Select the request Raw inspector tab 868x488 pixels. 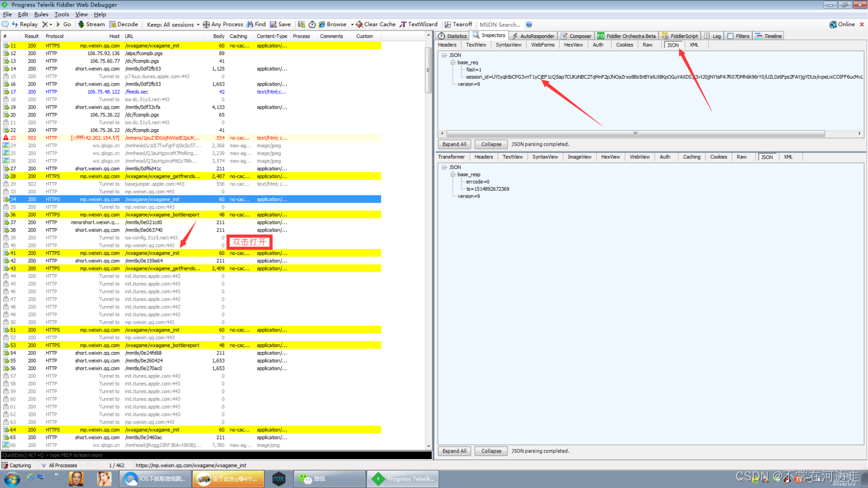coord(647,45)
